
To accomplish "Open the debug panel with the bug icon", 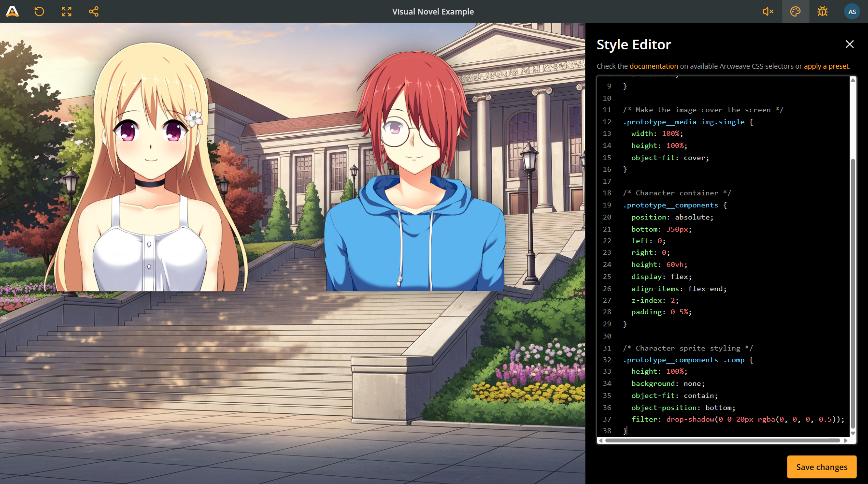I will pyautogui.click(x=823, y=11).
